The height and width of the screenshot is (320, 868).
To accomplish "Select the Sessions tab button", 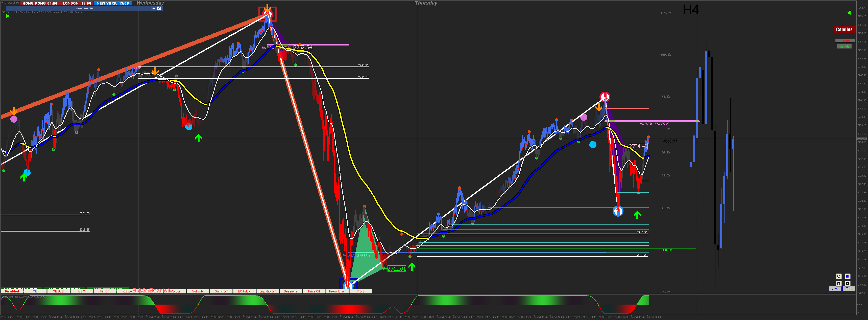I will (291, 291).
